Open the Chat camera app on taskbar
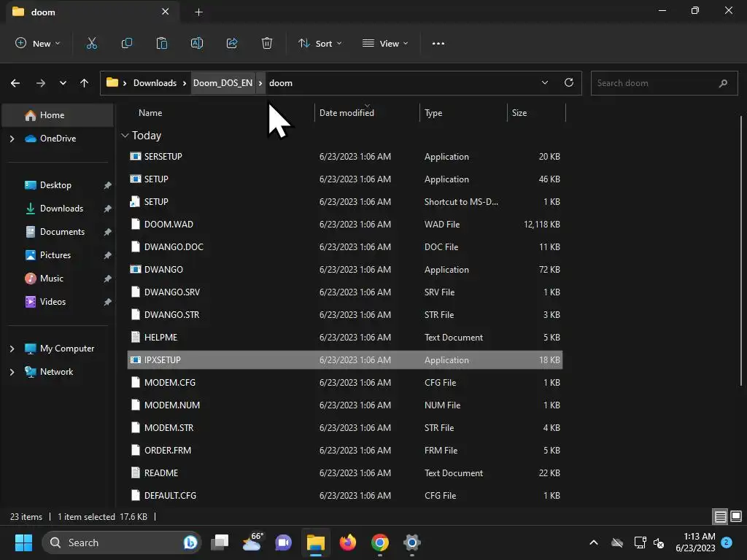 (284, 542)
